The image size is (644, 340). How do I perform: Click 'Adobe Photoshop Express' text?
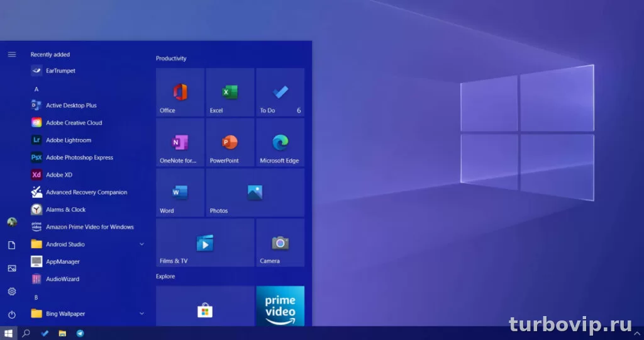80,157
